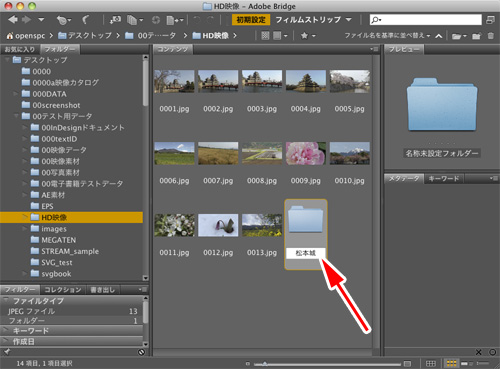Expand chevron after HD映像 breadcrumb
500x369 pixels.
235,35
